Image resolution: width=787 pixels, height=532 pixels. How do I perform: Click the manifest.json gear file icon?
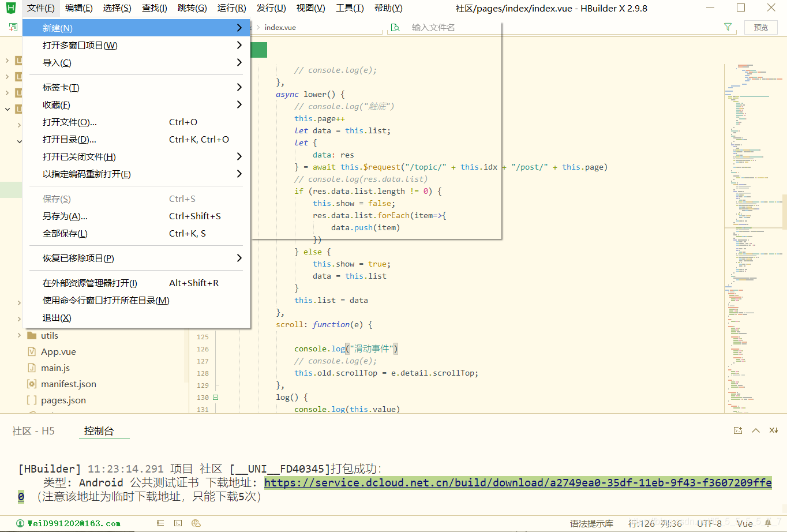click(x=32, y=384)
